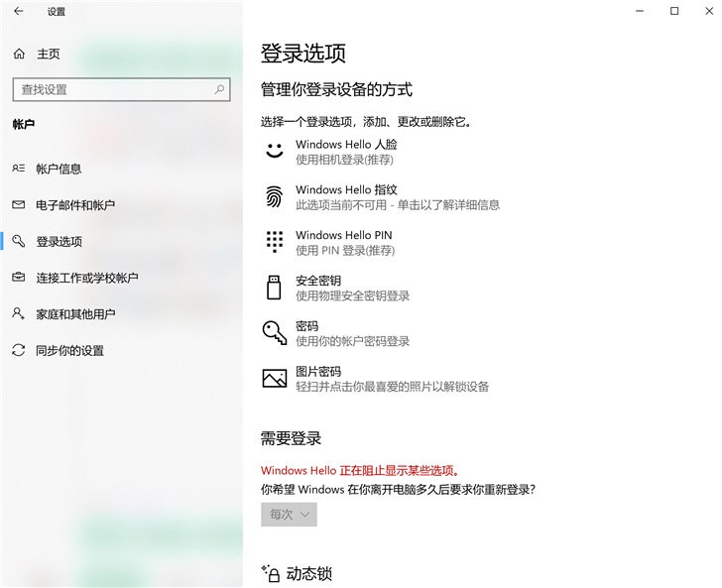This screenshot has height=588, width=722.
Task: Click the 动态锁 heading
Action: point(309,574)
